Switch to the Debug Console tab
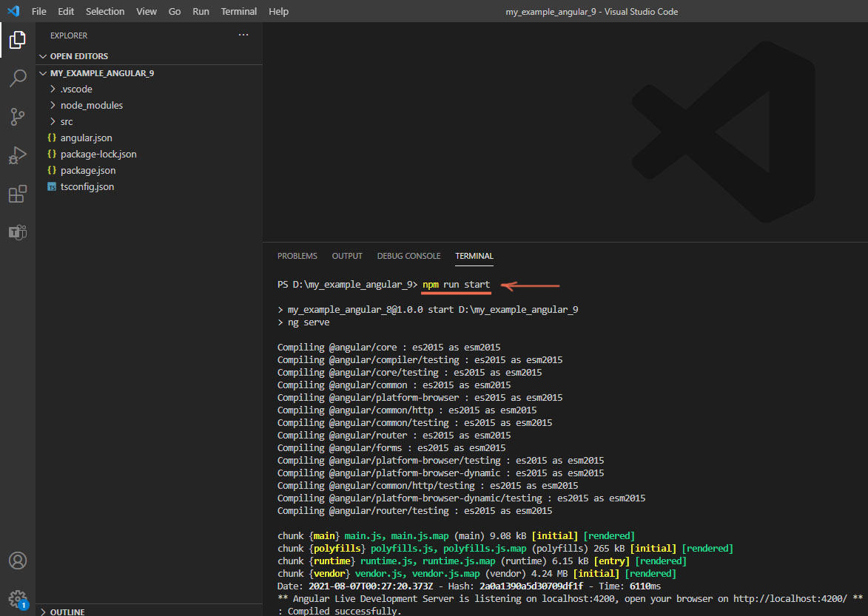The image size is (868, 616). coord(408,256)
